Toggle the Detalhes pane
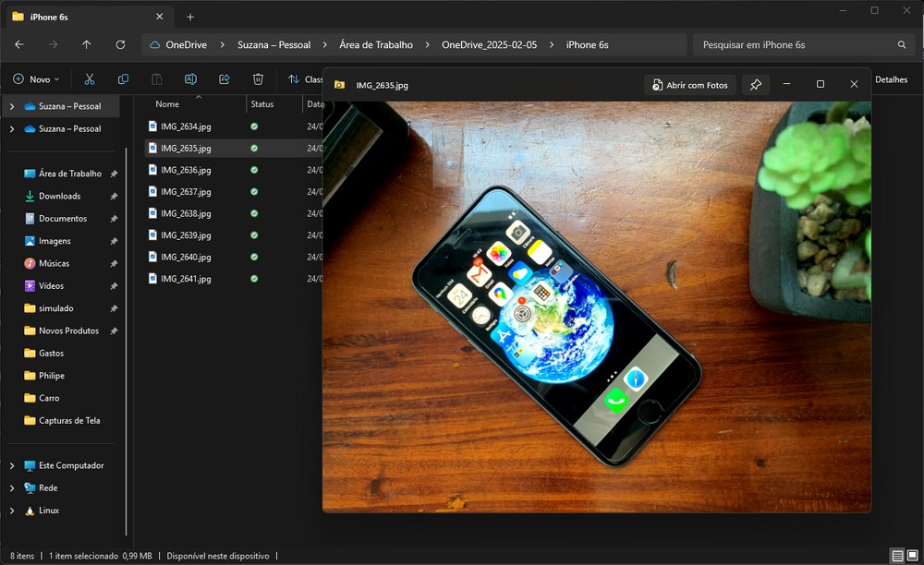 [x=891, y=79]
